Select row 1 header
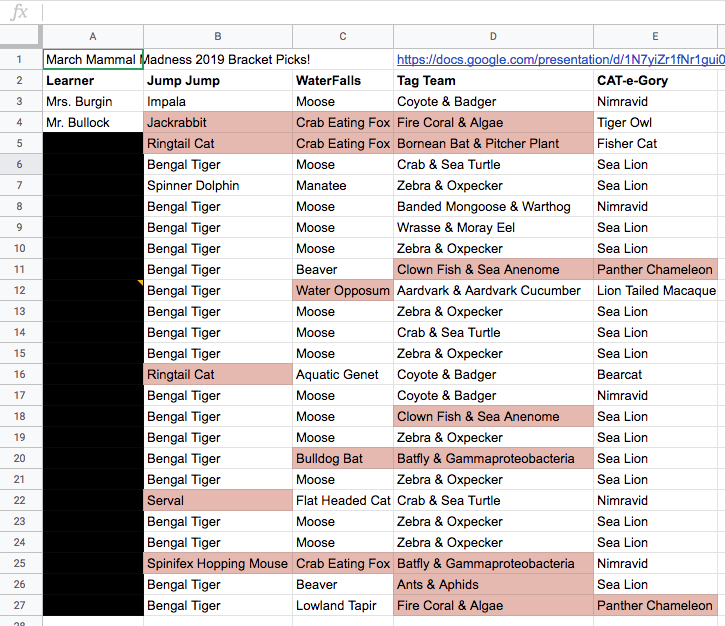The width and height of the screenshot is (725, 626). [20, 60]
